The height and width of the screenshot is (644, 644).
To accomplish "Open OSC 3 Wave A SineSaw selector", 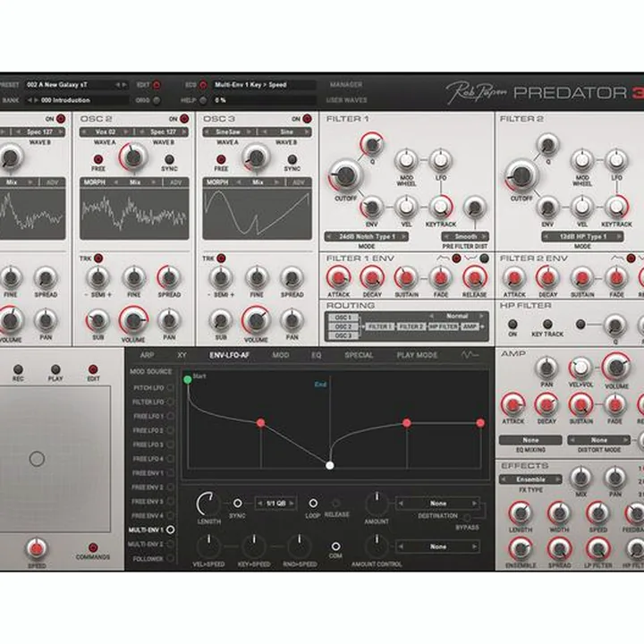I will 228,131.
